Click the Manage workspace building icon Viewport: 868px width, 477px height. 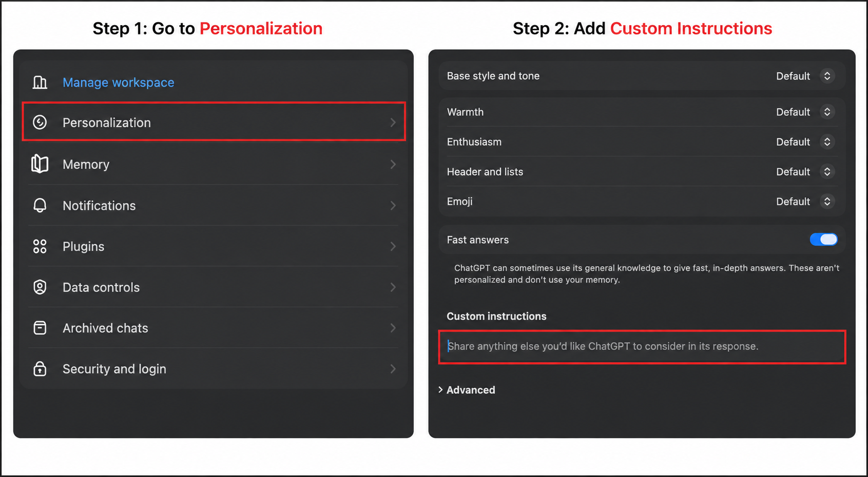(40, 82)
